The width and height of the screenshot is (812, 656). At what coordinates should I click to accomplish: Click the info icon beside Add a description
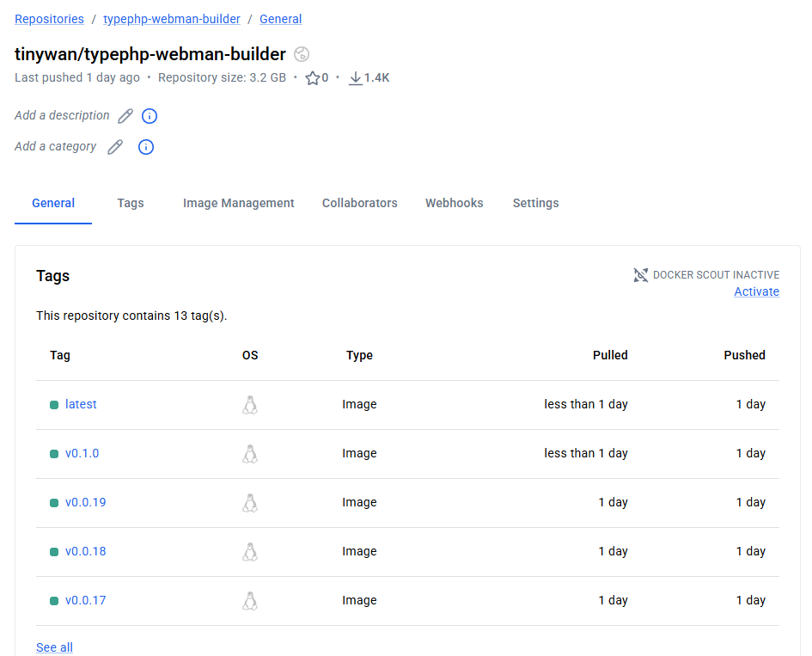[150, 116]
